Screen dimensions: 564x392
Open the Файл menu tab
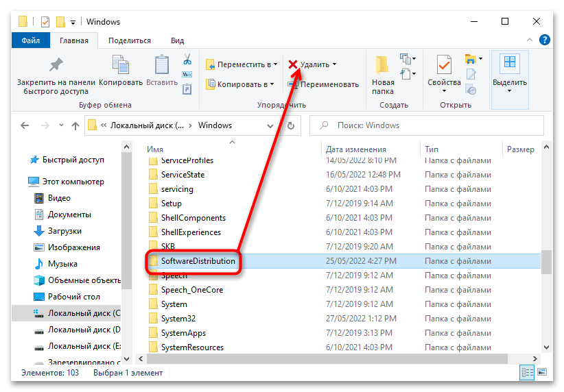[30, 40]
